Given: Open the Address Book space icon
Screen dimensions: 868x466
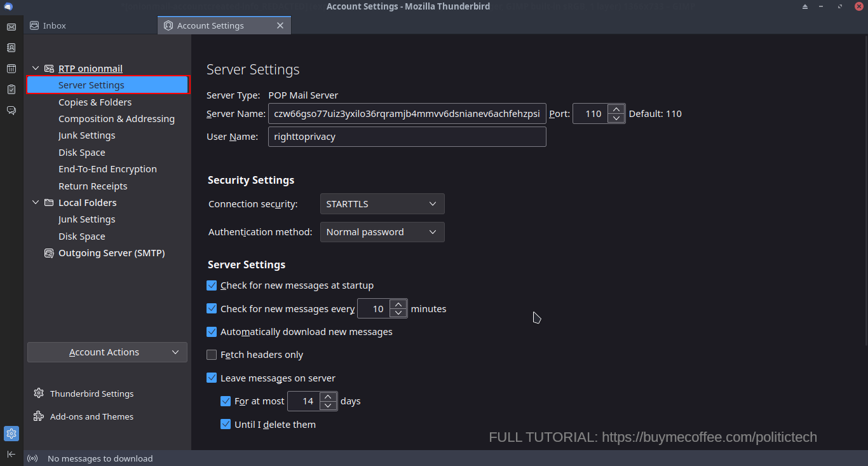Looking at the screenshot, I should tap(11, 48).
